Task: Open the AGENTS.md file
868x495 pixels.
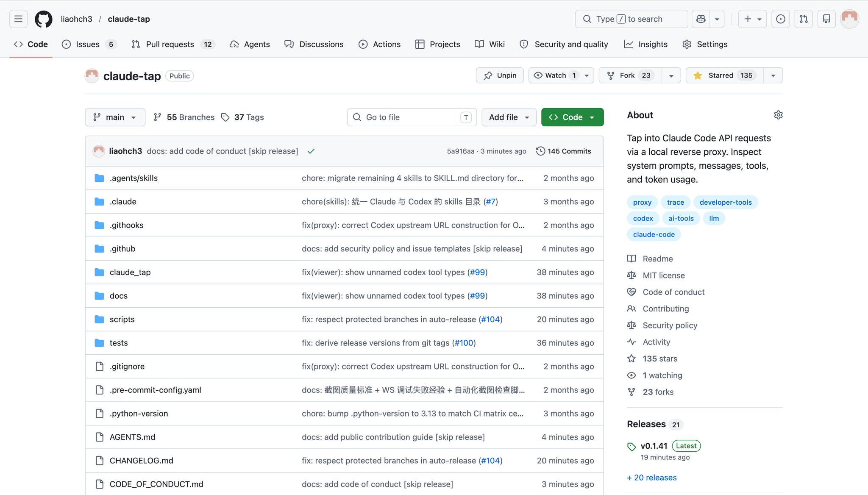Action: click(132, 437)
